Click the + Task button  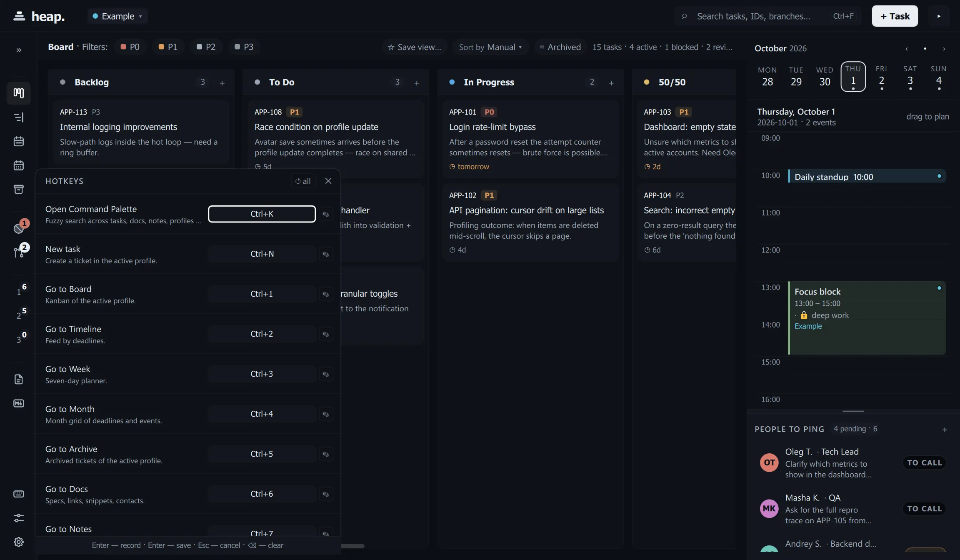point(895,16)
